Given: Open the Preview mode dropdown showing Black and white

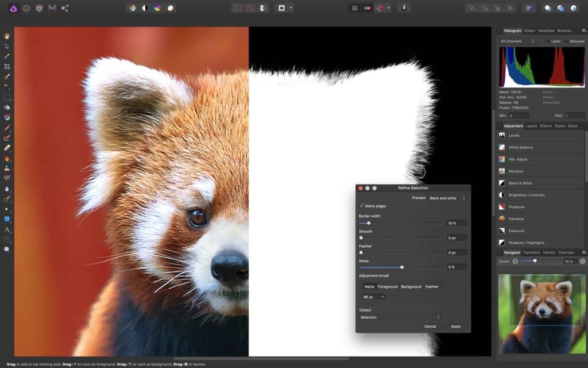Looking at the screenshot, I should click(x=447, y=198).
